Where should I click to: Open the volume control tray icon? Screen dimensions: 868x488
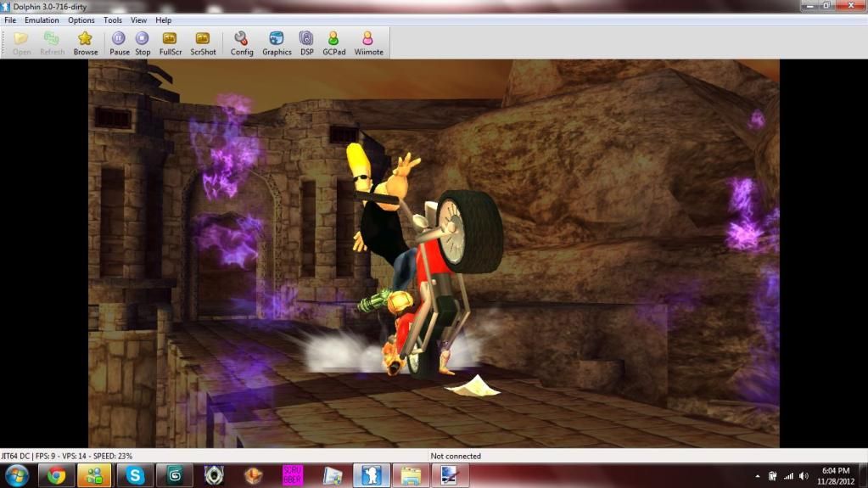pos(804,476)
